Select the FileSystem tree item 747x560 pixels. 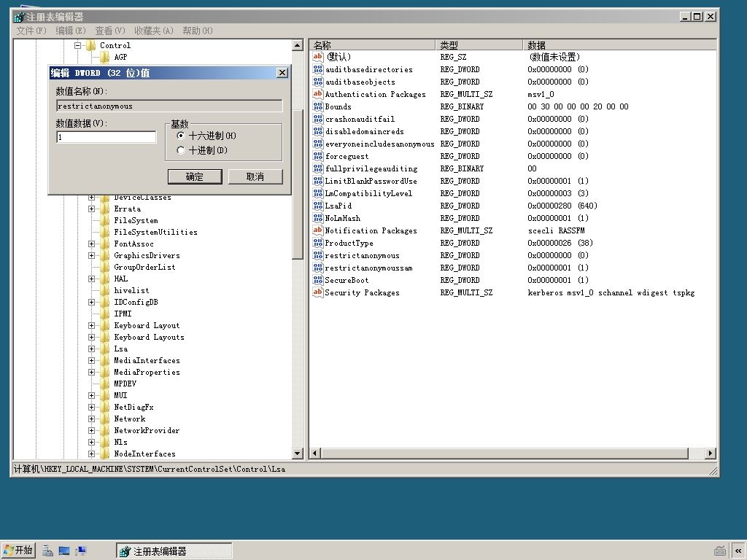coord(136,220)
